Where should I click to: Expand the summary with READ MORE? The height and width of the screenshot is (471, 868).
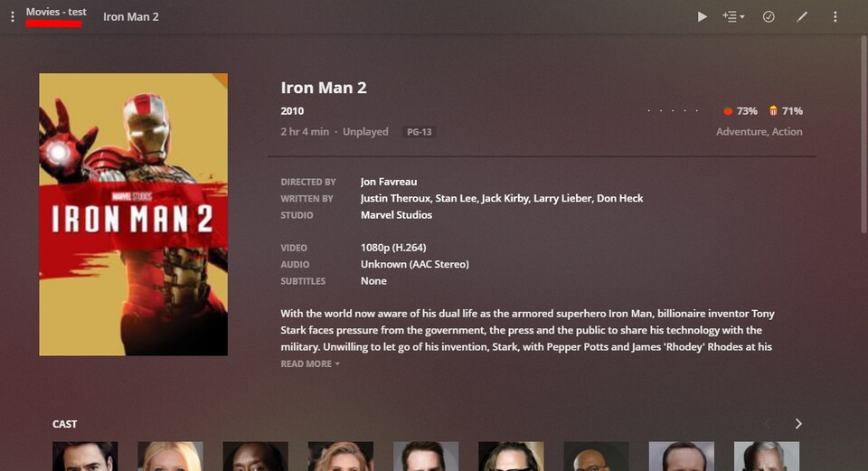(x=310, y=363)
